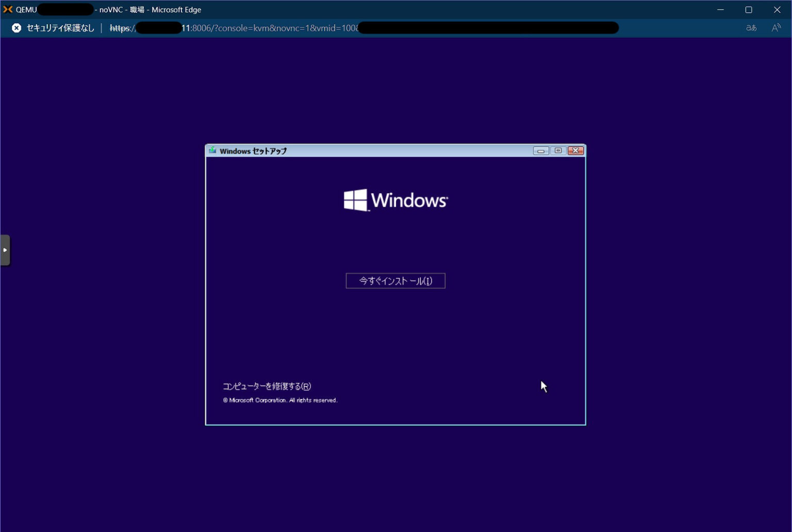The image size is (792, 532).
Task: Click the translate (aあ) icon in Edge
Action: 751,28
